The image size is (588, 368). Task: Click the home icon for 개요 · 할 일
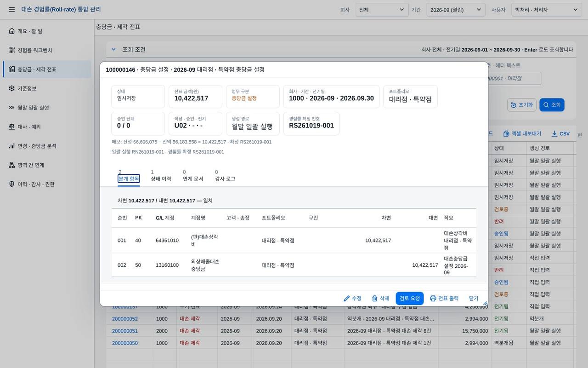click(x=12, y=31)
